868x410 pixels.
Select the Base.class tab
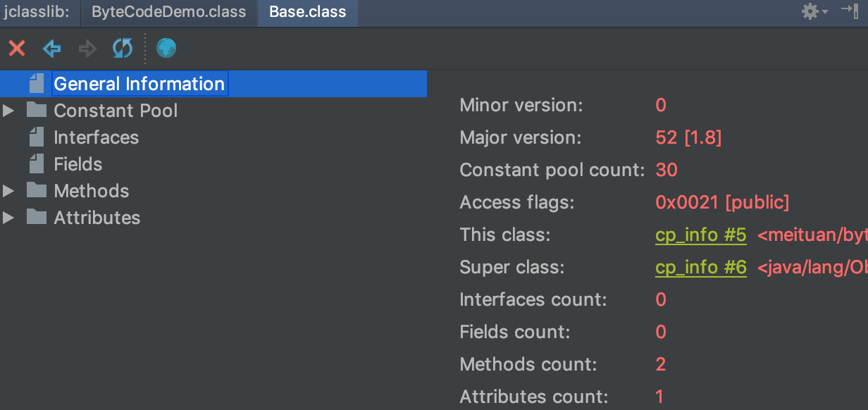pyautogui.click(x=308, y=13)
